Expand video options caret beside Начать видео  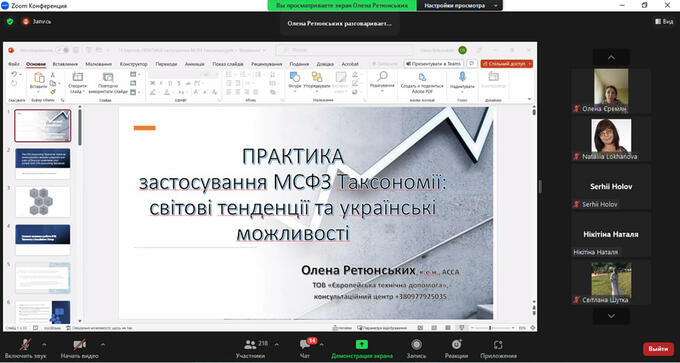(x=102, y=345)
